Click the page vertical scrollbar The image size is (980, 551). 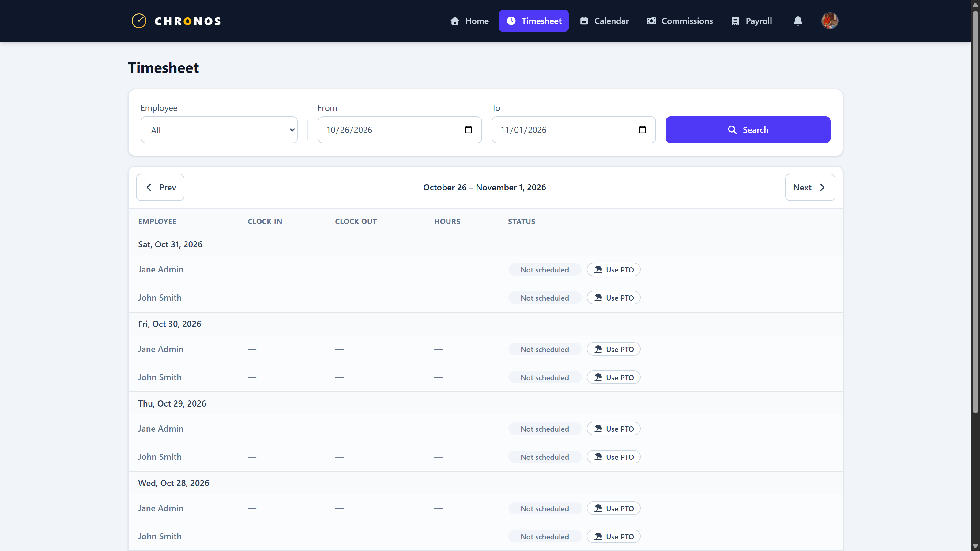(x=975, y=212)
